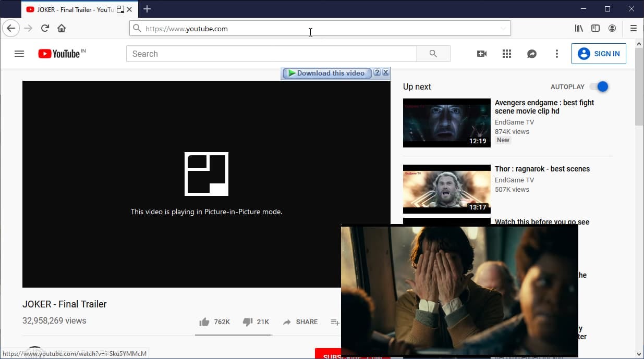Screen dimensions: 644x359
Task: Dislike the video with 21K dislikes
Action: coord(256,322)
